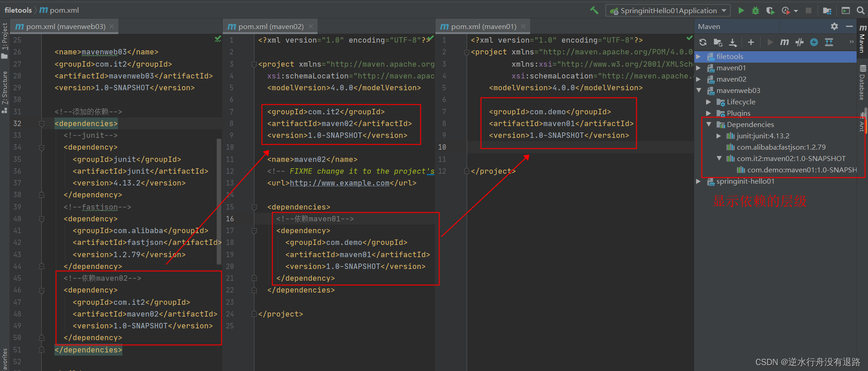The width and height of the screenshot is (868, 371).
Task: Open the Structure side tool window
Action: click(5, 92)
